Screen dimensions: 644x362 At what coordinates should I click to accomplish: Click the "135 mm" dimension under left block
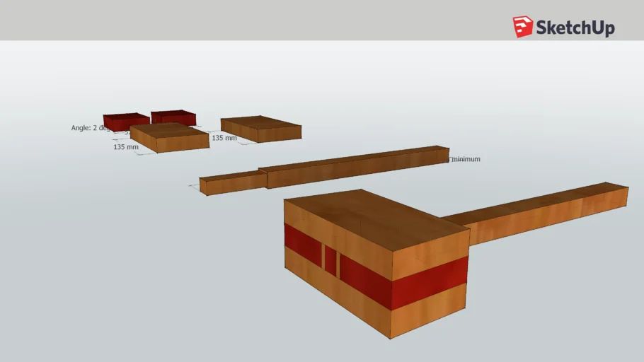[x=126, y=147]
